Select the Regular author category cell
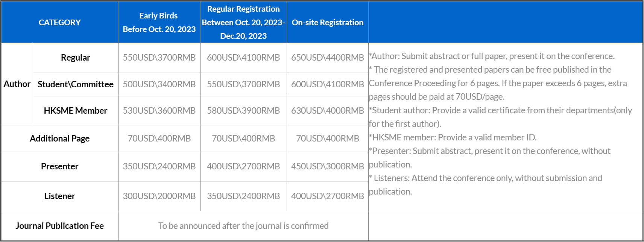The width and height of the screenshot is (644, 242). [x=75, y=58]
